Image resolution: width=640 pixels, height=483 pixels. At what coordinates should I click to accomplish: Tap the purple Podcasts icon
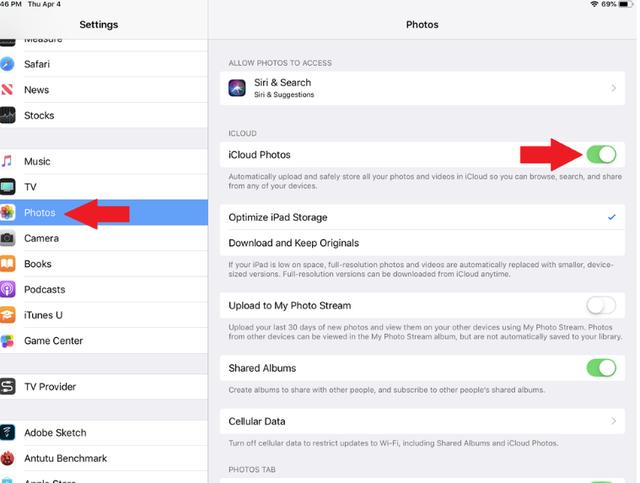(7, 289)
